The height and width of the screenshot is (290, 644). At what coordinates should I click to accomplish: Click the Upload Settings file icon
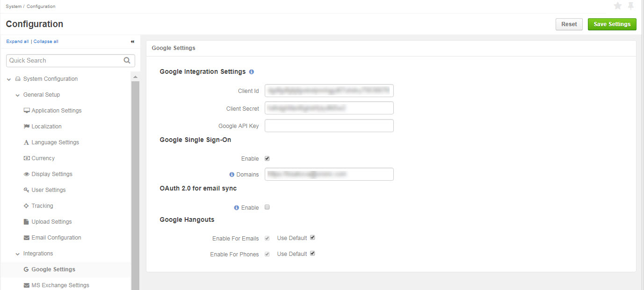pyautogui.click(x=27, y=222)
